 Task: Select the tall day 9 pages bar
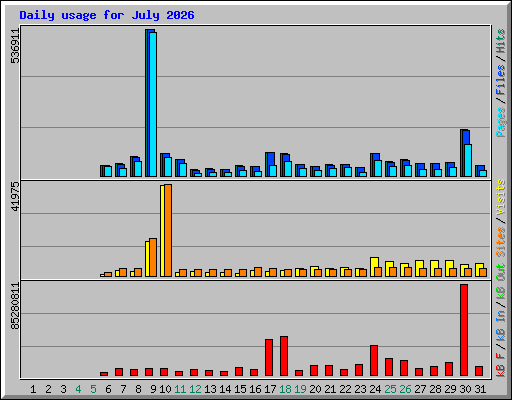tap(153, 104)
